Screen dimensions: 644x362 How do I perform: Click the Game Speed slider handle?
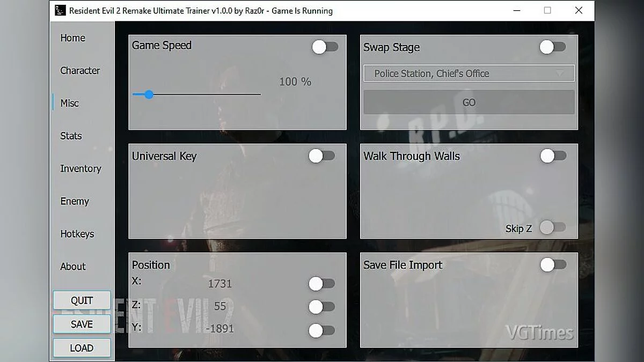click(149, 94)
